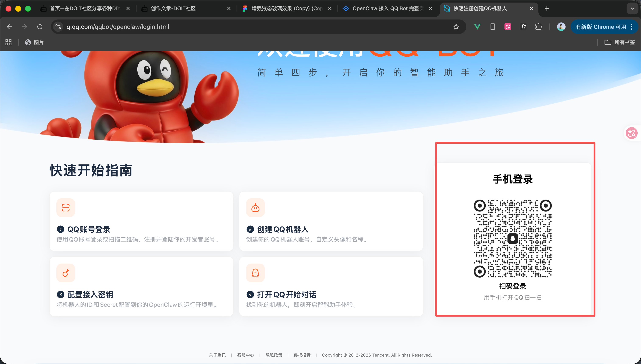Open the 隐私政策 footer link

point(274,355)
